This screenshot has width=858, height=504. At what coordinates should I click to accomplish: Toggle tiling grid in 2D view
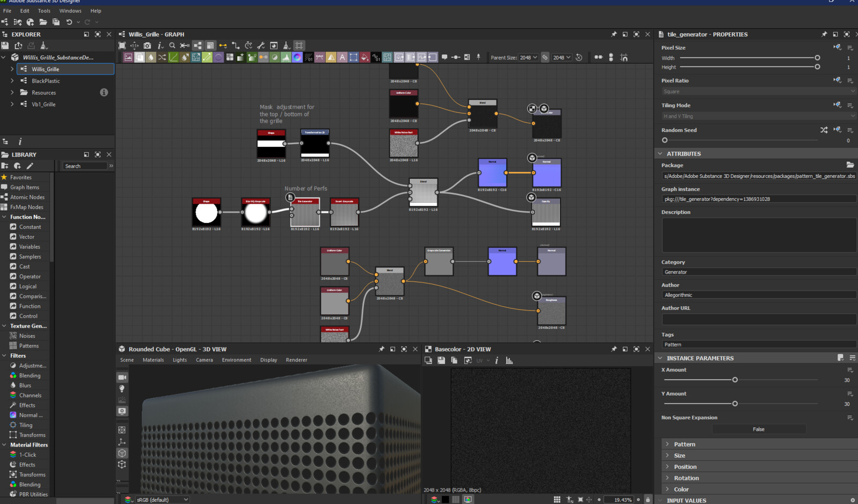click(x=557, y=500)
